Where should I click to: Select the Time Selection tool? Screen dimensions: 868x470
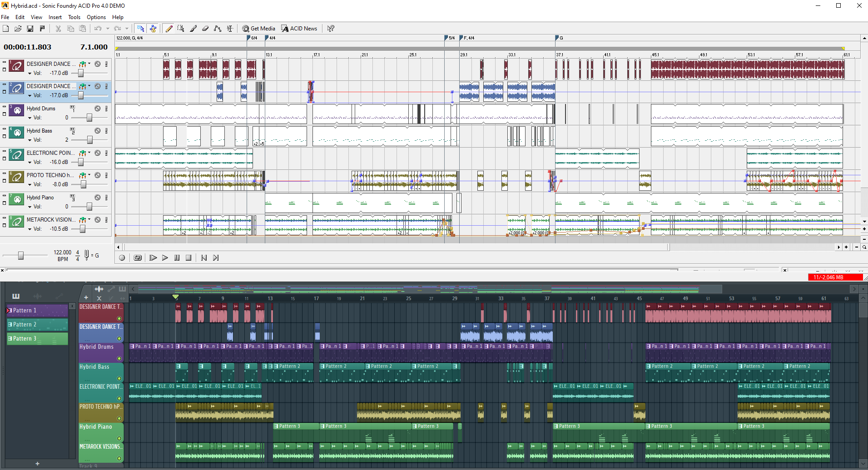(x=230, y=29)
